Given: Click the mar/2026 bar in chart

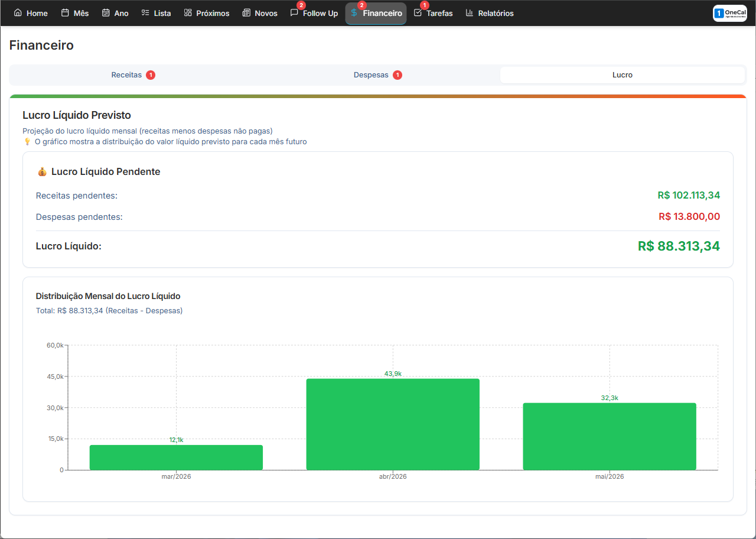Looking at the screenshot, I should [x=176, y=457].
